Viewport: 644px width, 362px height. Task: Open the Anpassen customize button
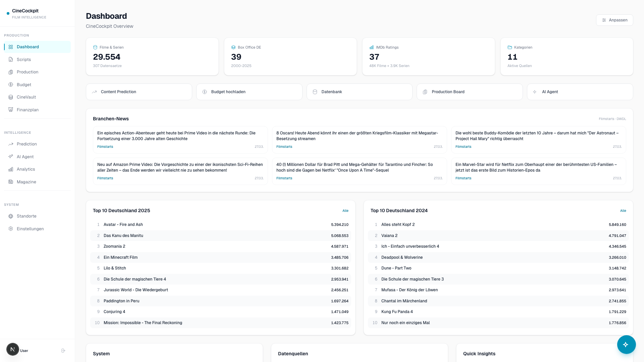(614, 20)
